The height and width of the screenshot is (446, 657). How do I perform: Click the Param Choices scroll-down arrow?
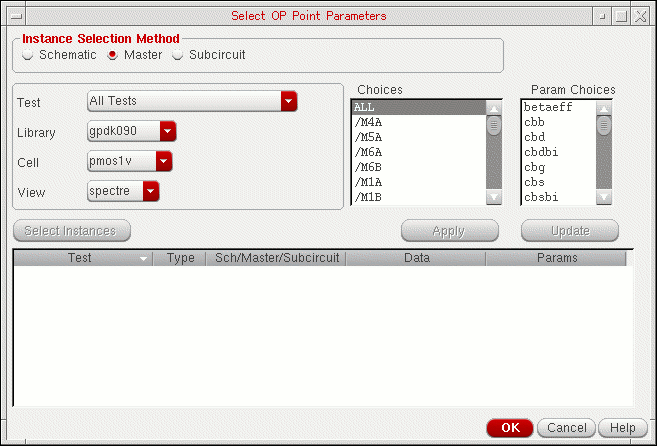pyautogui.click(x=604, y=197)
